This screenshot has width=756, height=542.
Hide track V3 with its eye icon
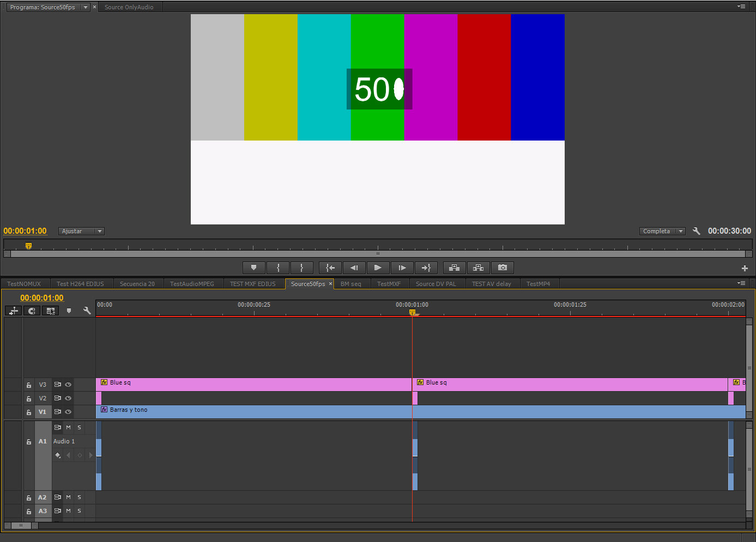[x=68, y=385]
